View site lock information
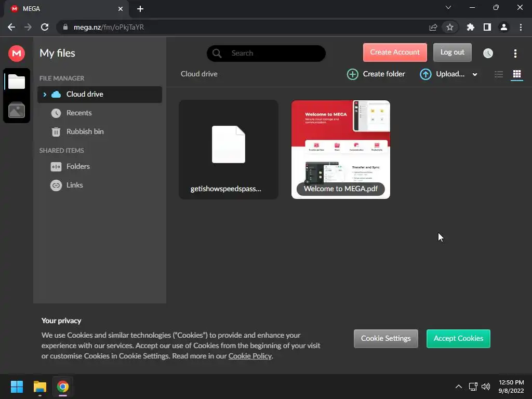Screen dimensions: 532x399 [65, 27]
